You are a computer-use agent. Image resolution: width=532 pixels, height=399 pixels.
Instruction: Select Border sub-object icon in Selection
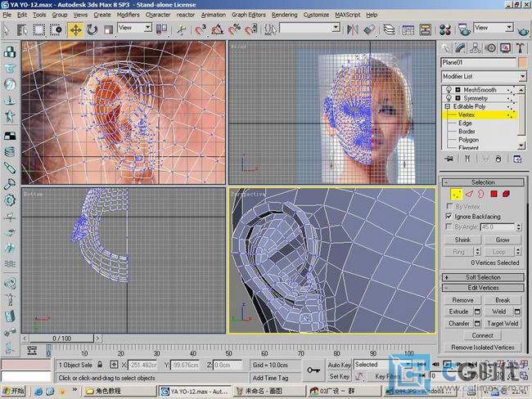coord(481,194)
